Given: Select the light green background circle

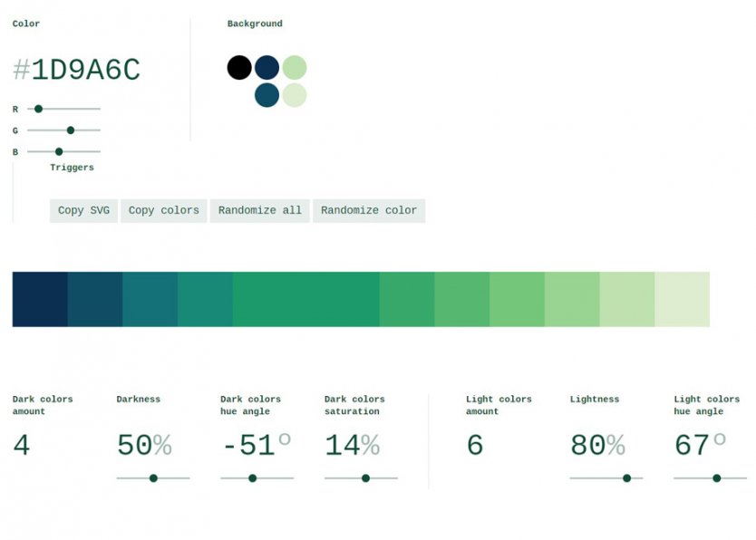Looking at the screenshot, I should [x=292, y=66].
